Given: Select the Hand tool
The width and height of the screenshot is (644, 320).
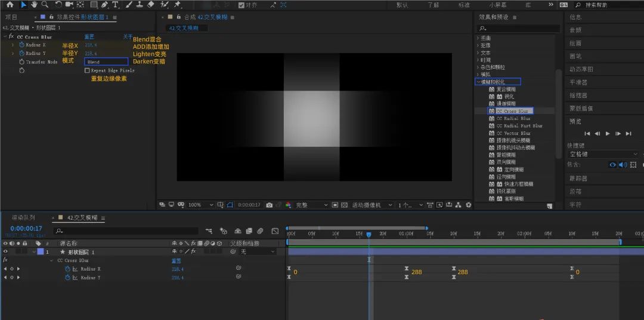Looking at the screenshot, I should 34,5.
